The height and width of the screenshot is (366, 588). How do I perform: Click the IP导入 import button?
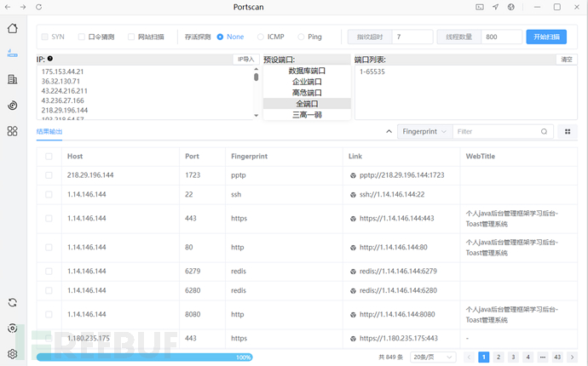click(x=246, y=60)
